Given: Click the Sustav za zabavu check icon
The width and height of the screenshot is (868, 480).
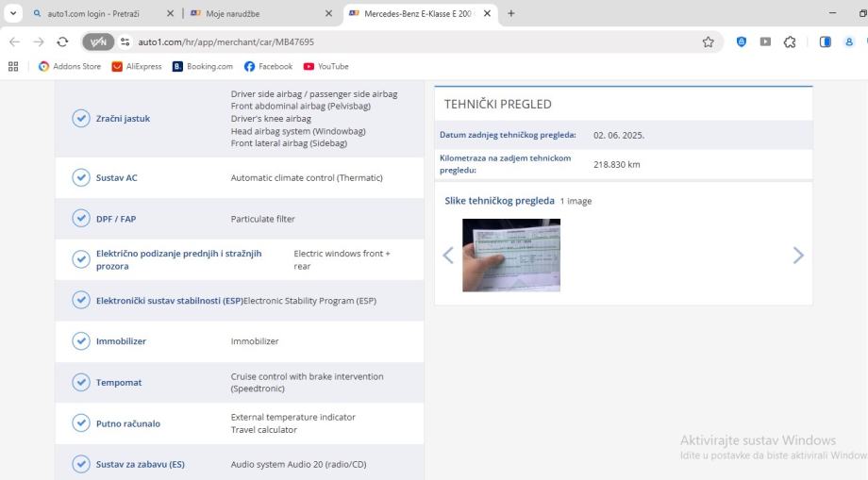Looking at the screenshot, I should point(81,464).
